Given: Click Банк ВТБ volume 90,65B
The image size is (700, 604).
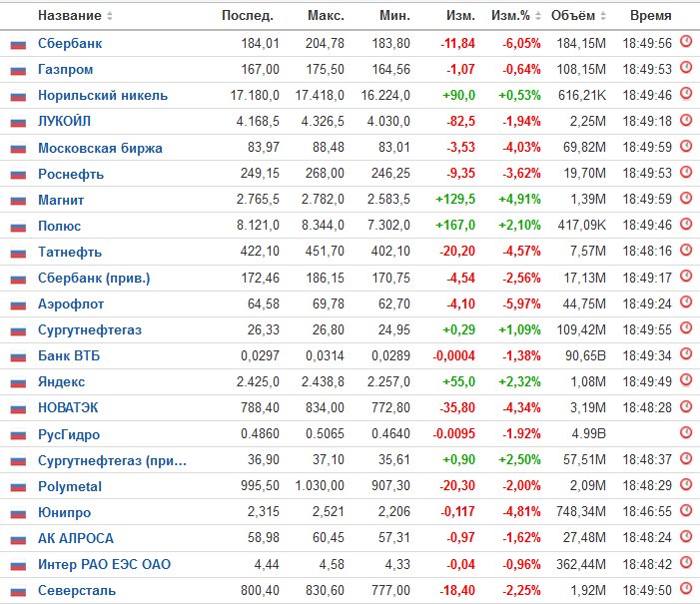Looking at the screenshot, I should [x=585, y=355].
